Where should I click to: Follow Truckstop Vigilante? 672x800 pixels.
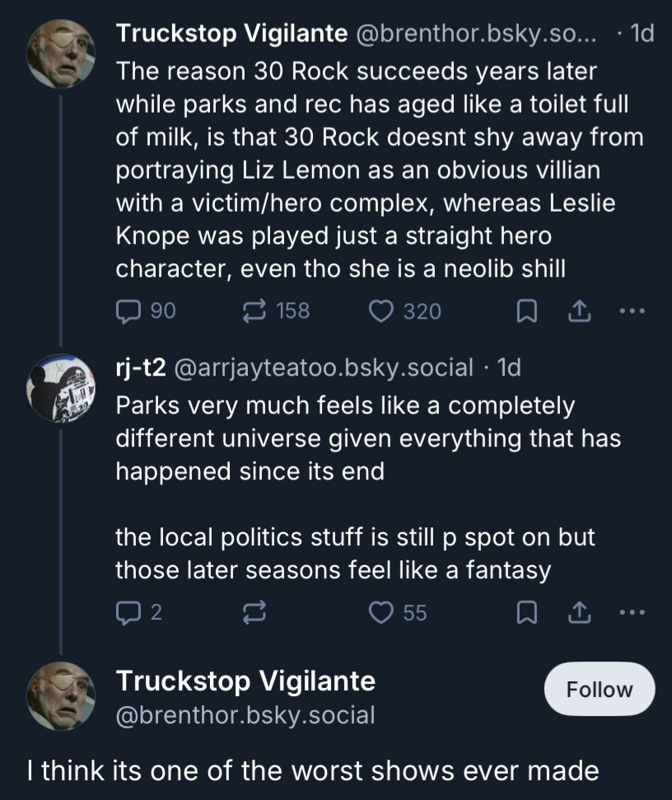click(599, 689)
